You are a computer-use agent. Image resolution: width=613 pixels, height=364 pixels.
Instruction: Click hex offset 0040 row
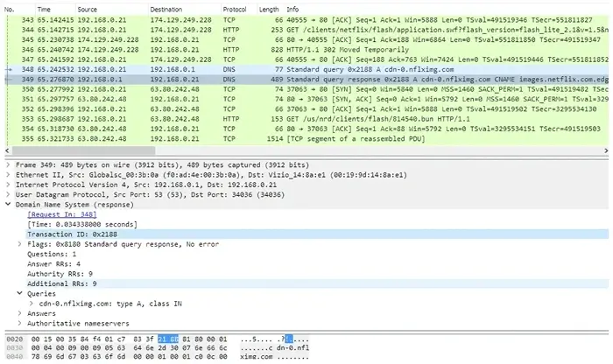(15, 356)
